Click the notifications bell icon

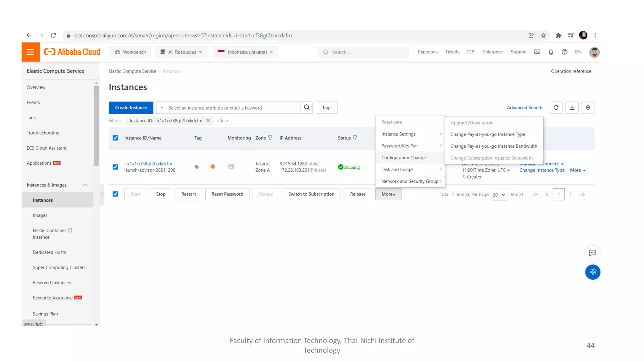point(551,52)
